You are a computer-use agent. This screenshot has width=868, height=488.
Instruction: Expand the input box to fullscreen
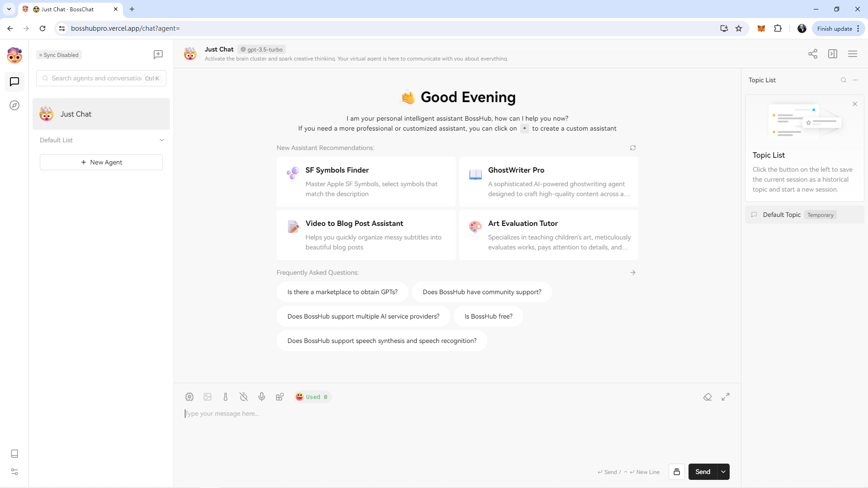tap(726, 397)
